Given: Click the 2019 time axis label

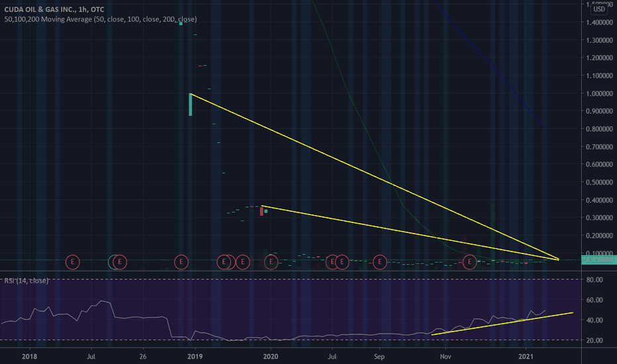Looking at the screenshot, I should tap(195, 357).
